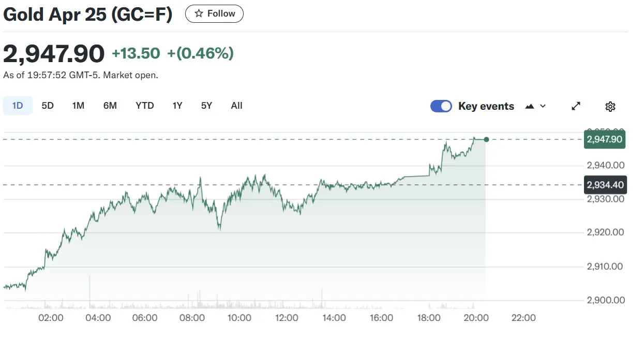Show All historical data range
The image size is (644, 337).
[236, 106]
